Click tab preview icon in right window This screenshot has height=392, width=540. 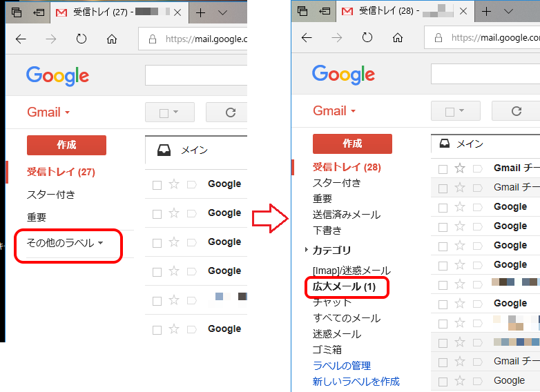pyautogui.click(x=302, y=11)
